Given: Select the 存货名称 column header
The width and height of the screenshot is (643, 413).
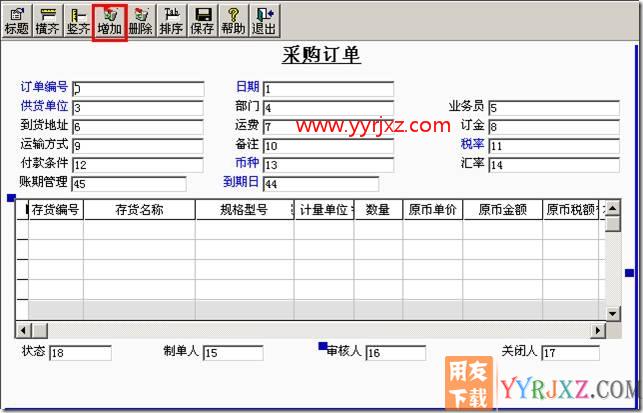Looking at the screenshot, I should 139,210.
